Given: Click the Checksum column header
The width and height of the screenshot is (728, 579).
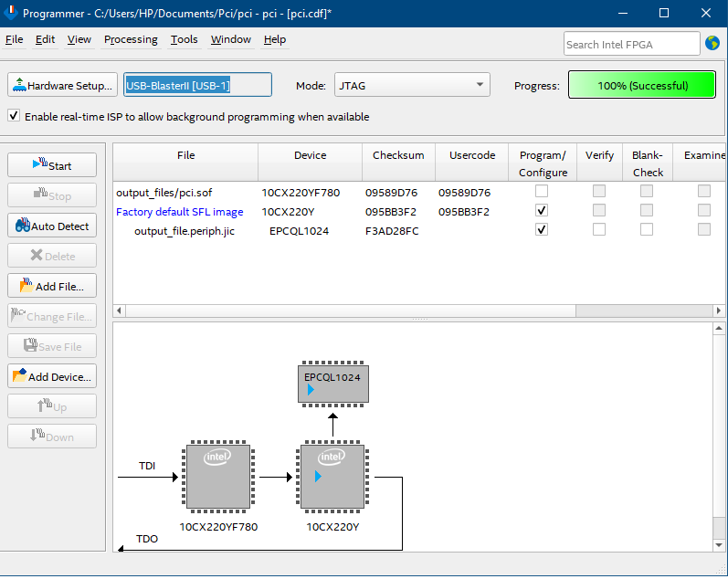Looking at the screenshot, I should tap(398, 163).
